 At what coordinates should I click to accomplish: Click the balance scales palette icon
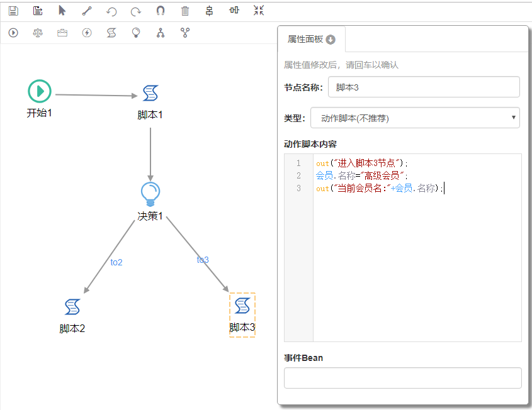click(38, 33)
